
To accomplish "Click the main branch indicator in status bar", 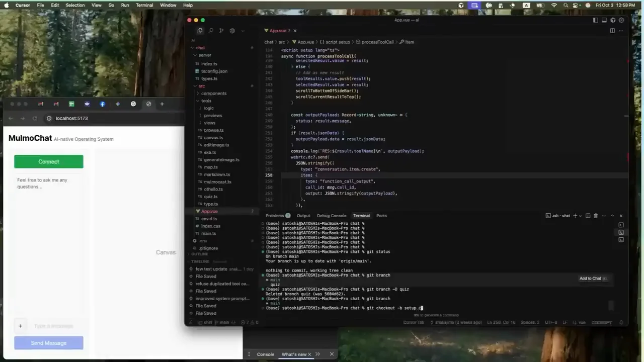I will pyautogui.click(x=222, y=322).
